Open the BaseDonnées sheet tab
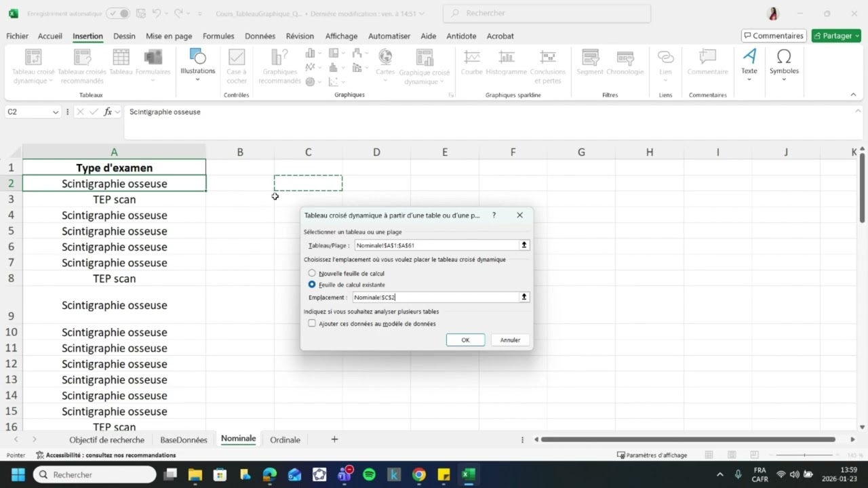Viewport: 868px width, 488px height. 184,440
